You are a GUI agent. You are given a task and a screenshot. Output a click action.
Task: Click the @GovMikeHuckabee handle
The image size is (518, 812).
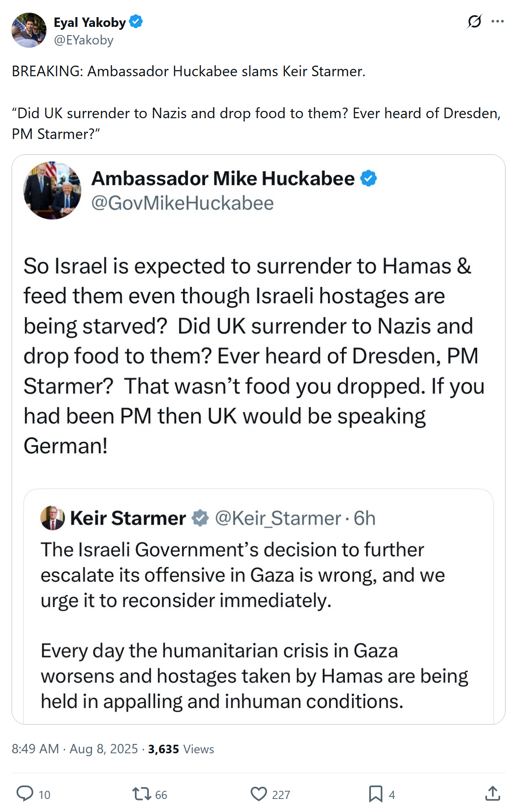point(182,203)
